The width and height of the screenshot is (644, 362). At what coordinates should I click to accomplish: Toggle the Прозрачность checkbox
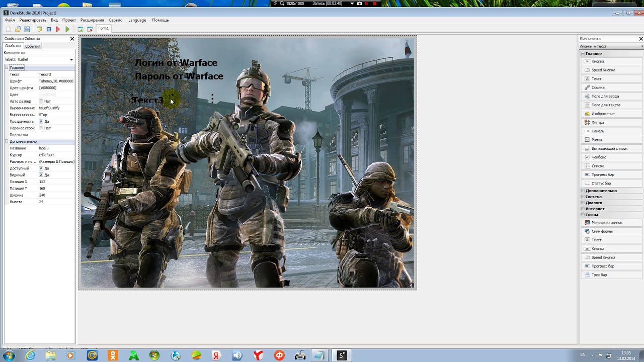pyautogui.click(x=41, y=121)
